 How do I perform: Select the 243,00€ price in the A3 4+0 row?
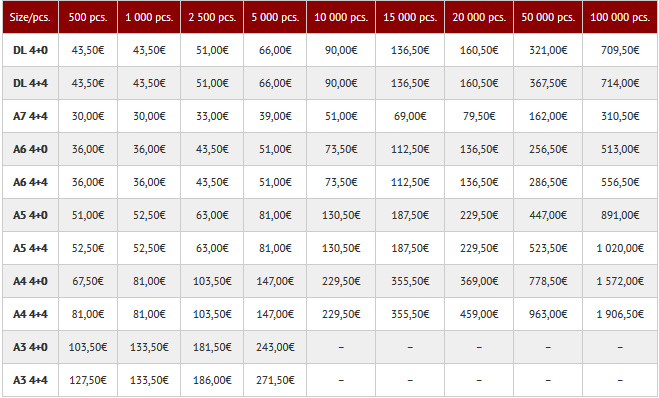(275, 347)
